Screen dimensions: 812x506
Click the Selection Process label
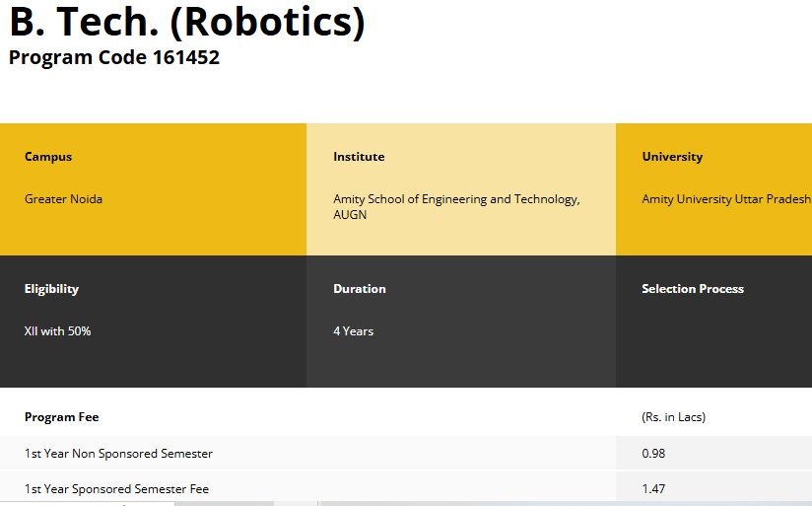(x=693, y=289)
